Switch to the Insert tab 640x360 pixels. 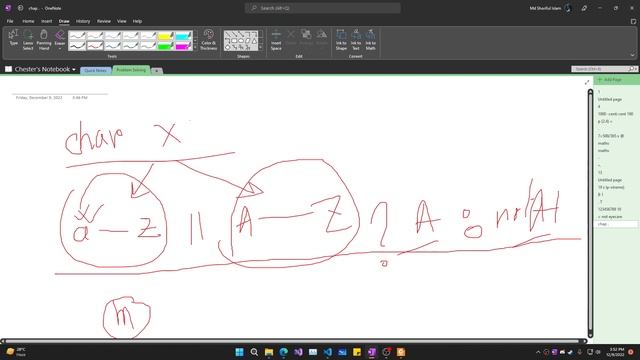point(46,21)
